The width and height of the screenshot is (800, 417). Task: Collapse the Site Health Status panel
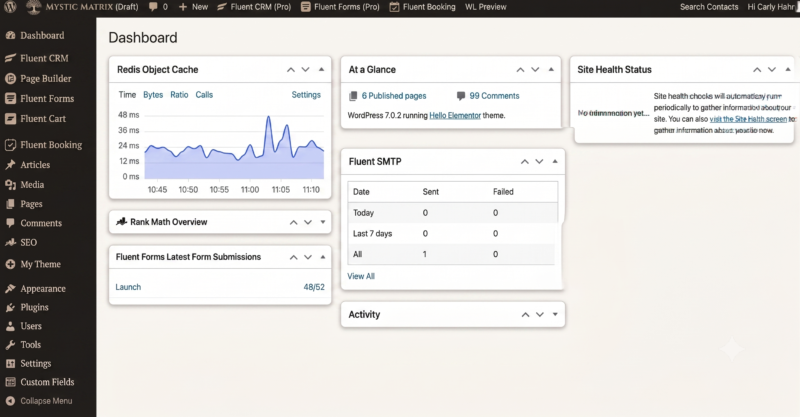tap(788, 69)
